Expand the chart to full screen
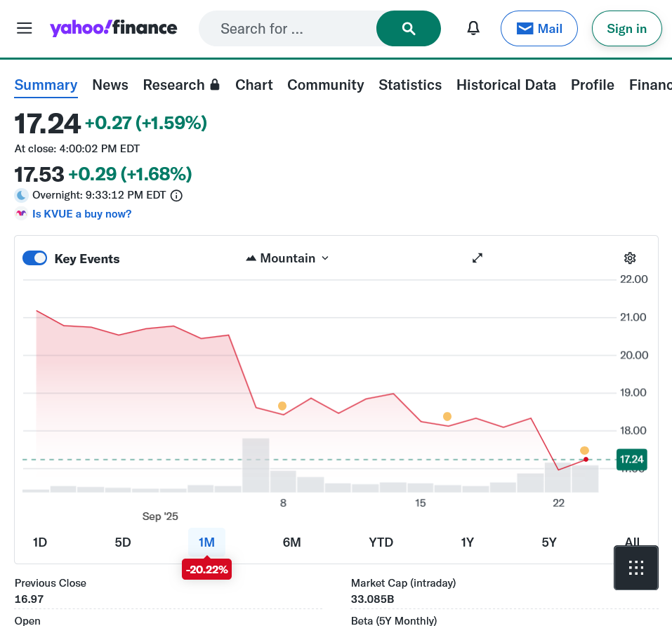Screen dimensions: 672x626 tap(477, 258)
